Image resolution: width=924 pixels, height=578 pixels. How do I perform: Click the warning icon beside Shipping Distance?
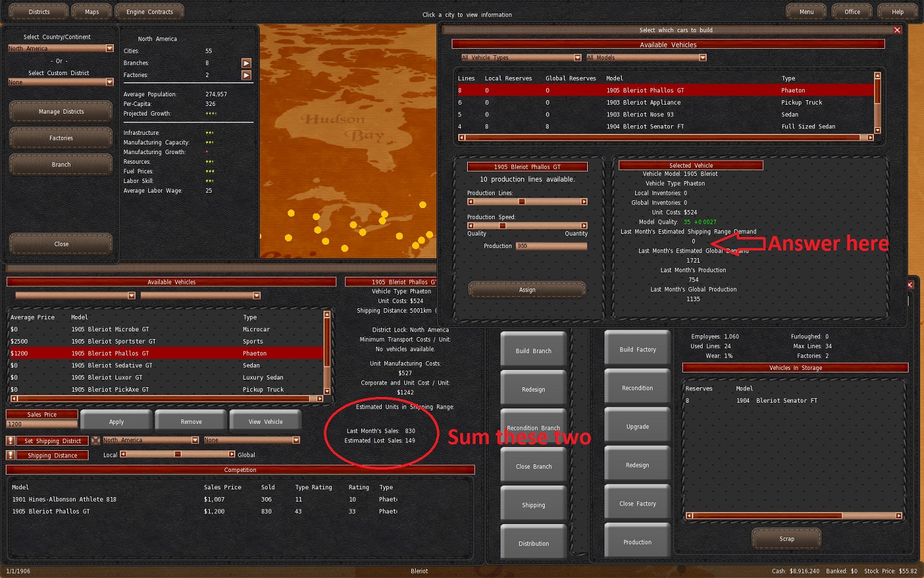(x=10, y=455)
